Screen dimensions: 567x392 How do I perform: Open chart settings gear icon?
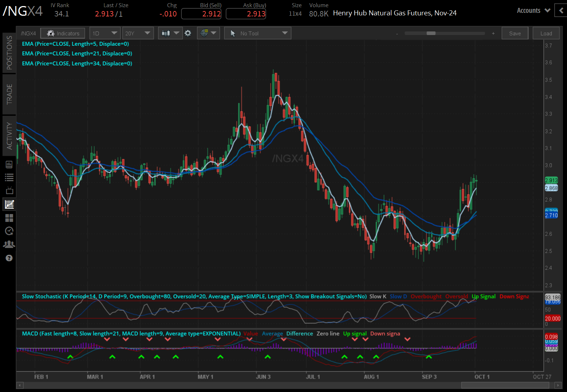click(x=188, y=33)
